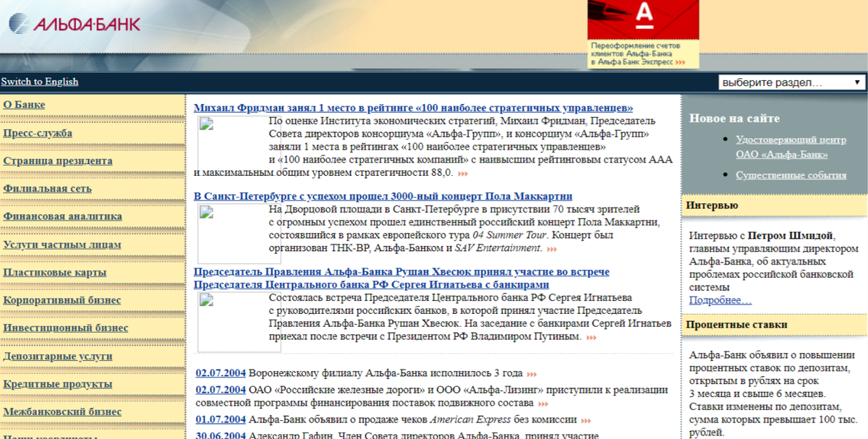Open 'Корпоративный бизнес' section
This screenshot has height=439, width=868.
point(62,300)
